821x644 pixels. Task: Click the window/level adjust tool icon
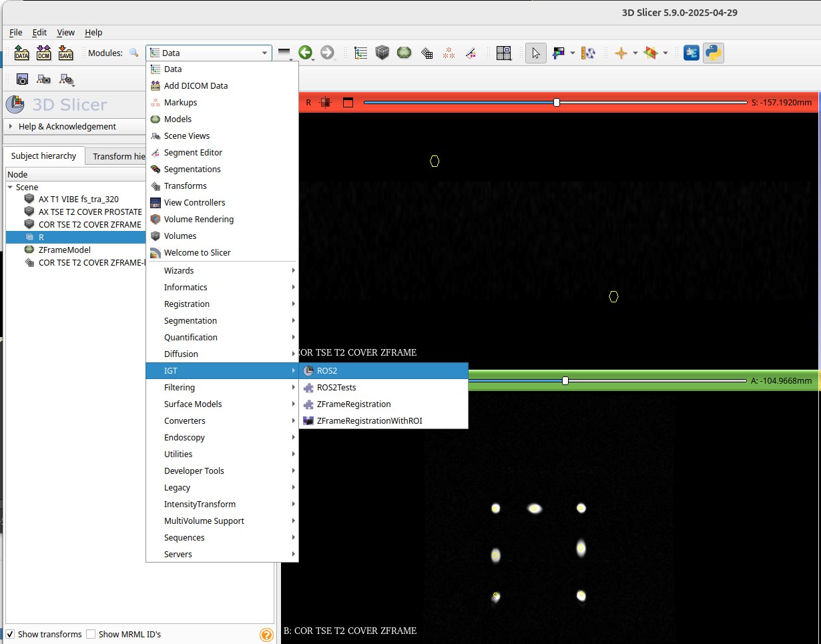(x=559, y=53)
